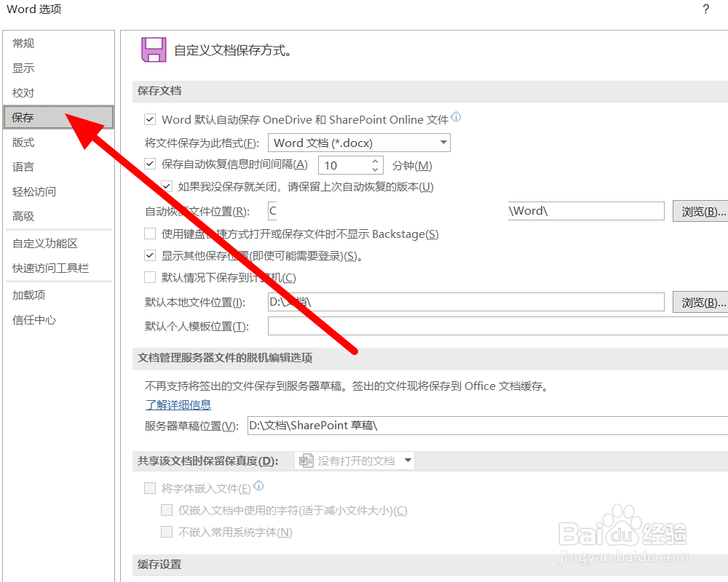
Task: Enable 不显示 Backstage checkbox
Action: [x=149, y=234]
